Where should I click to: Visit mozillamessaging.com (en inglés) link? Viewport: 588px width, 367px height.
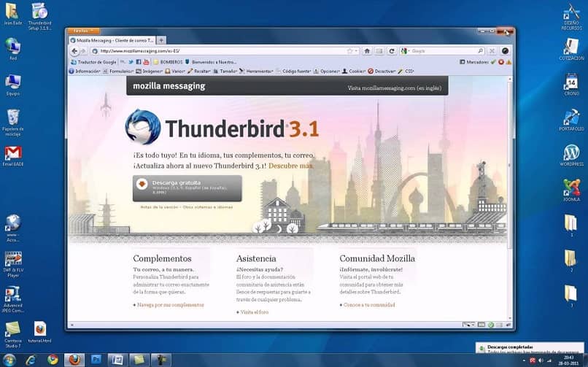pyautogui.click(x=394, y=88)
